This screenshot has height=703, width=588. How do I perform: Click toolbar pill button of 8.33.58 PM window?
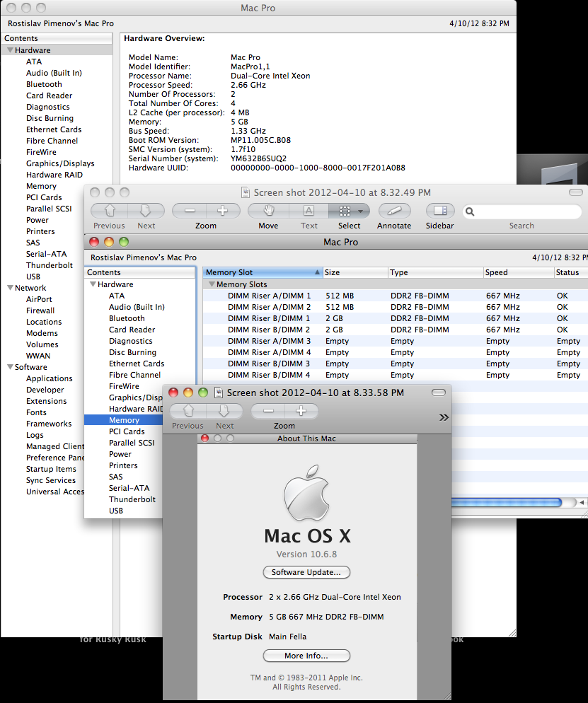tap(438, 393)
